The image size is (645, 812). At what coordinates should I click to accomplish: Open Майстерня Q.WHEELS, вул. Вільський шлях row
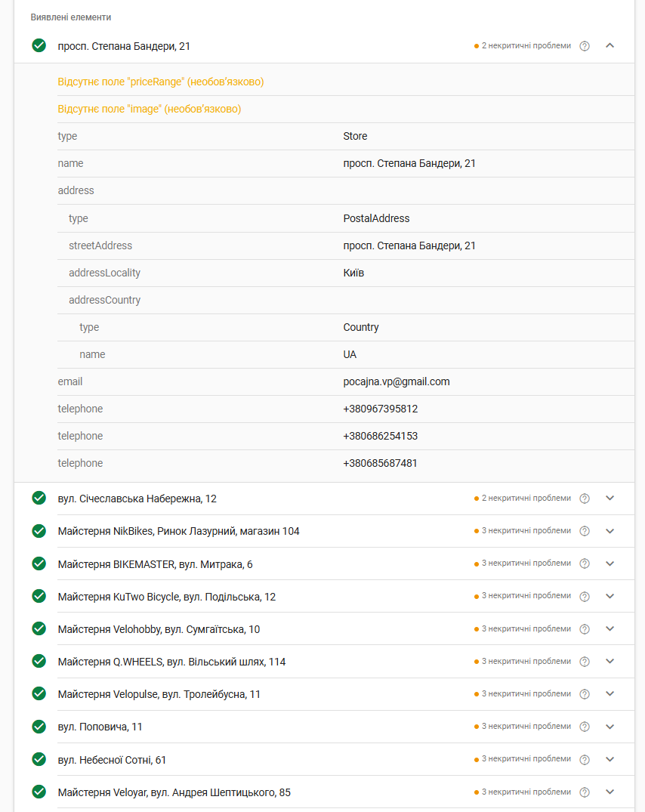point(324,661)
